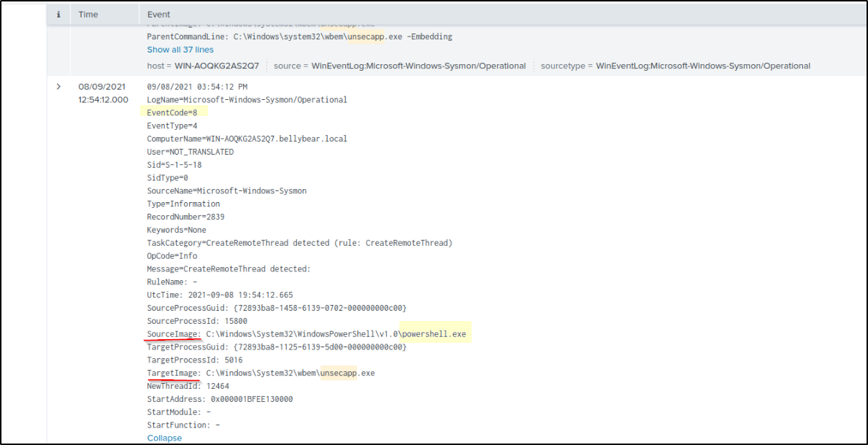Select the source WinEventLog Sysmon/Operational value
Image resolution: width=868 pixels, height=445 pixels.
(x=418, y=66)
